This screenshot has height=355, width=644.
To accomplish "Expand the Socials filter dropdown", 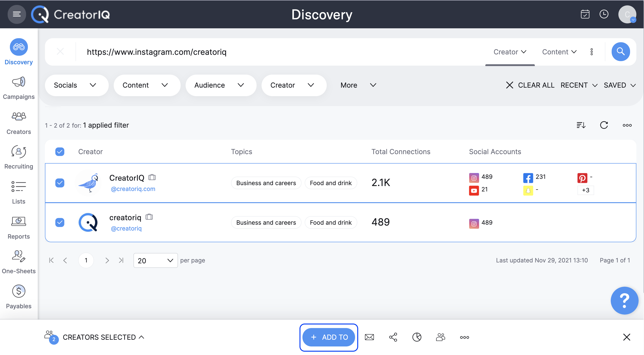I will [x=76, y=85].
